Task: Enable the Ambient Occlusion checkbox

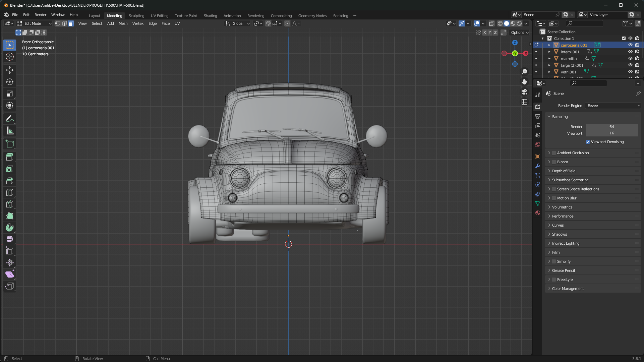Action: pos(554,153)
